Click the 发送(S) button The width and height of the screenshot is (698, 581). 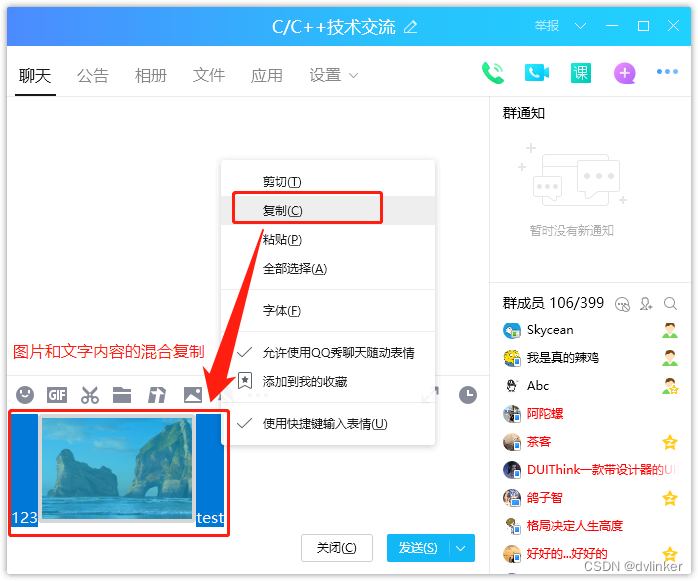(418, 548)
